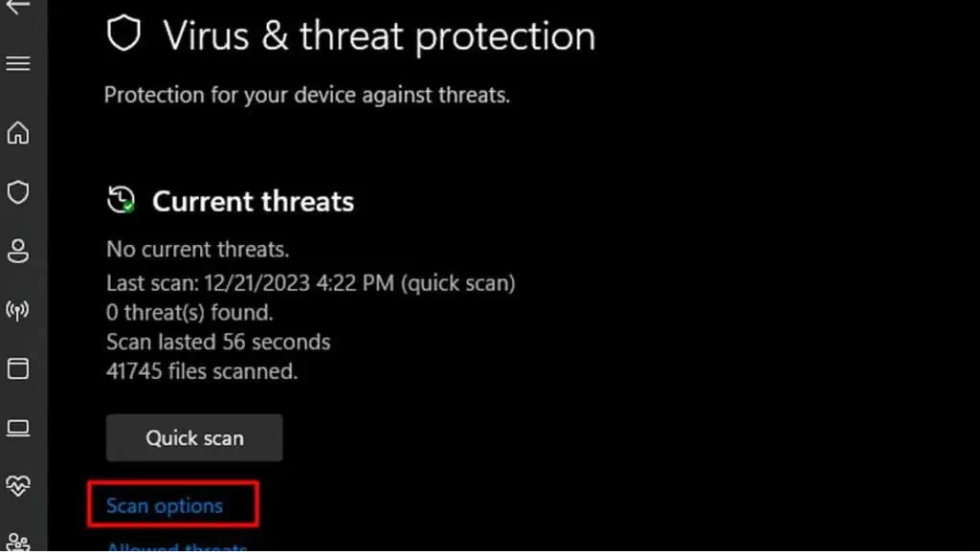The image size is (980, 555).
Task: Go back using the back arrow
Action: pyautogui.click(x=17, y=7)
